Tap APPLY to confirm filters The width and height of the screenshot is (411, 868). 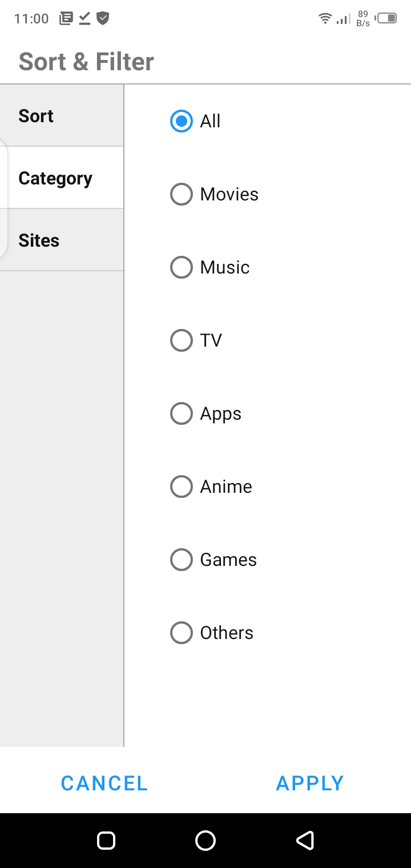(310, 783)
